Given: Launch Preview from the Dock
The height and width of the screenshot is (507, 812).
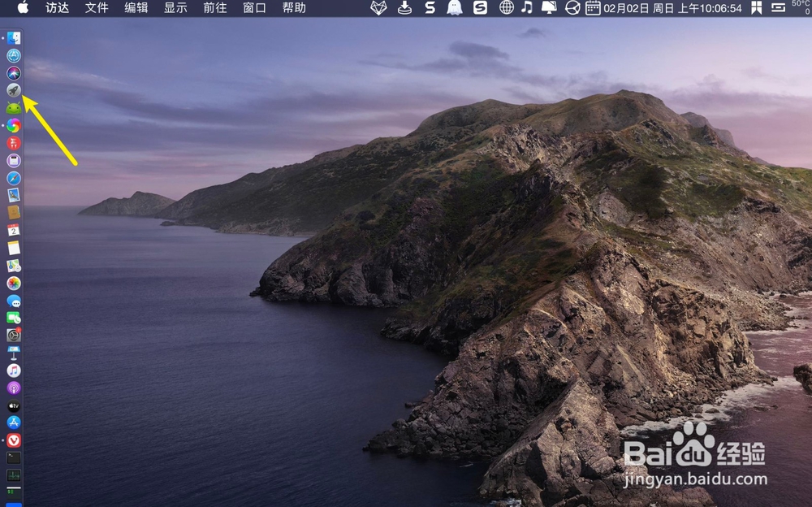Looking at the screenshot, I should (x=14, y=196).
